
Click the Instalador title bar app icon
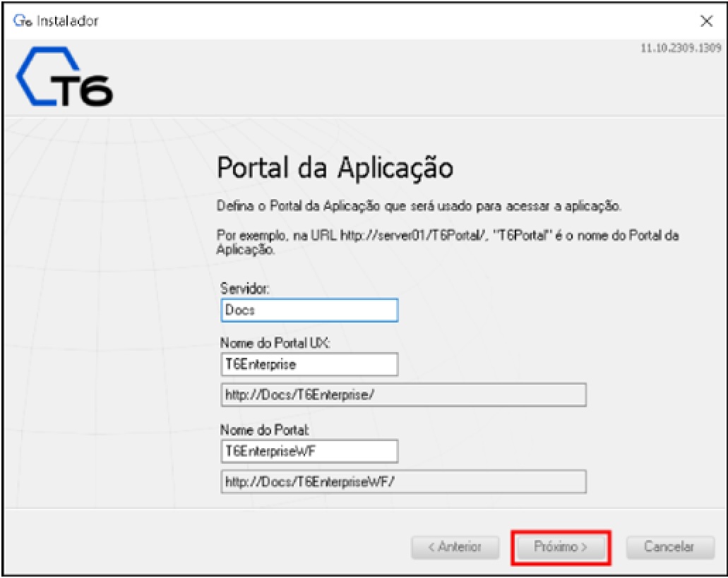tap(22, 21)
